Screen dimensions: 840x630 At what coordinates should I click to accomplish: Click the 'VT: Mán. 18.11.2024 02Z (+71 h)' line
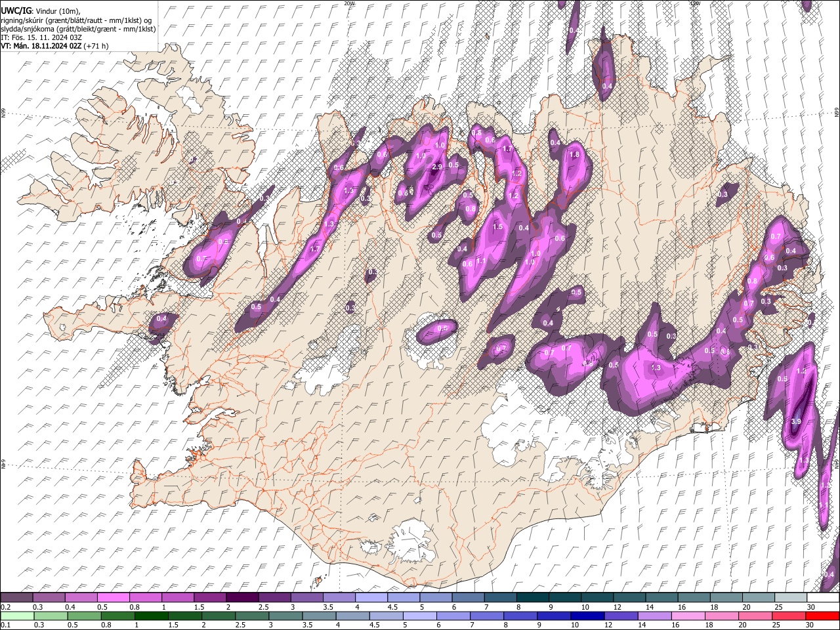(x=55, y=46)
